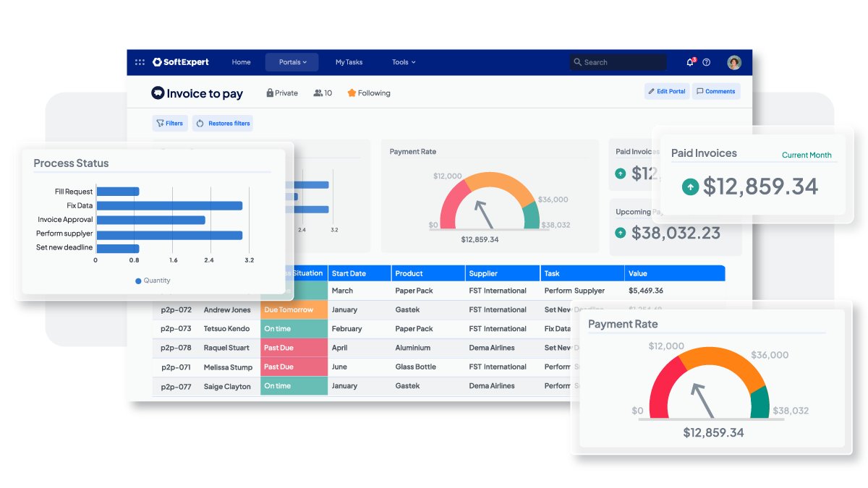Open the Comments button

[715, 91]
